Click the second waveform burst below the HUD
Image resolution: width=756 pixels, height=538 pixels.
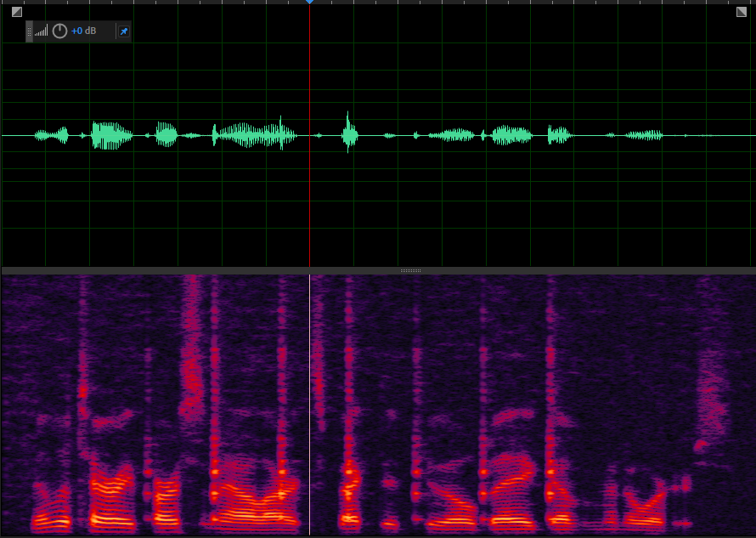click(112, 135)
